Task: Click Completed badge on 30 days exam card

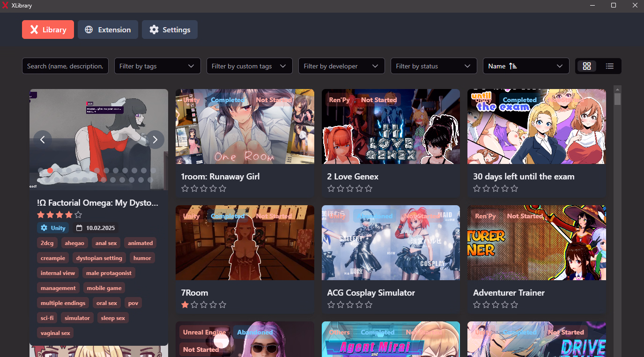Action: coord(520,100)
